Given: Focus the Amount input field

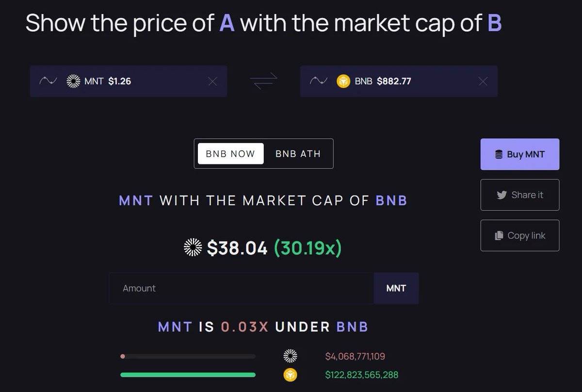Looking at the screenshot, I should (241, 288).
